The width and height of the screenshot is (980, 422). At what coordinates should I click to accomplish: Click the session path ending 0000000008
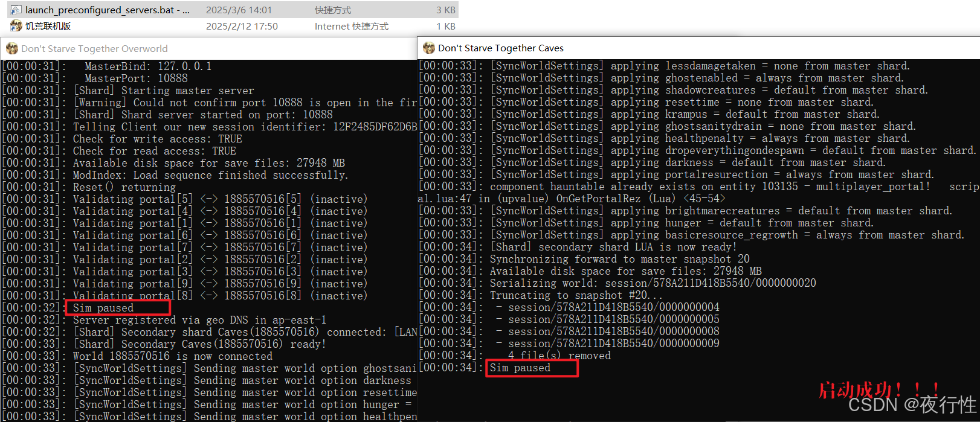pyautogui.click(x=614, y=331)
